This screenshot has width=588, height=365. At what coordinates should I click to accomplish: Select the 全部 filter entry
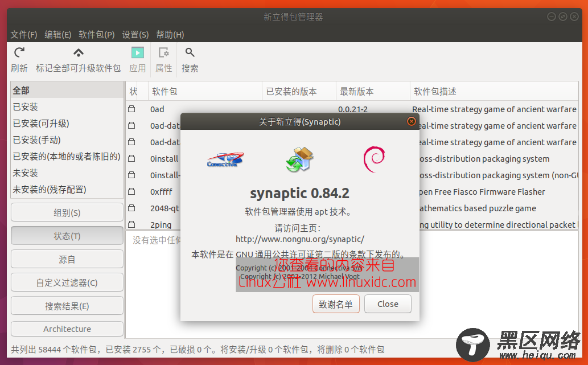pyautogui.click(x=67, y=91)
